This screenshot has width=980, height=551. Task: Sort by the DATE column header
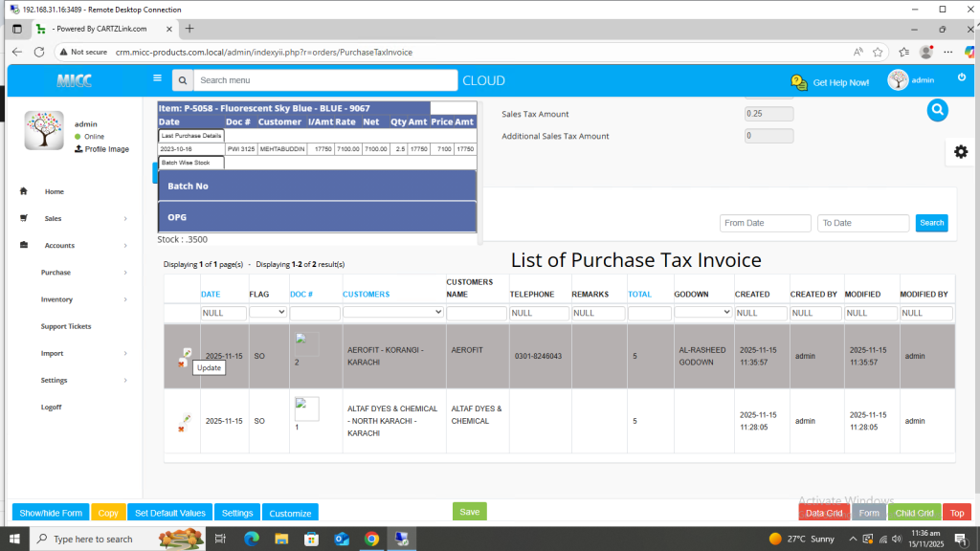click(x=211, y=294)
